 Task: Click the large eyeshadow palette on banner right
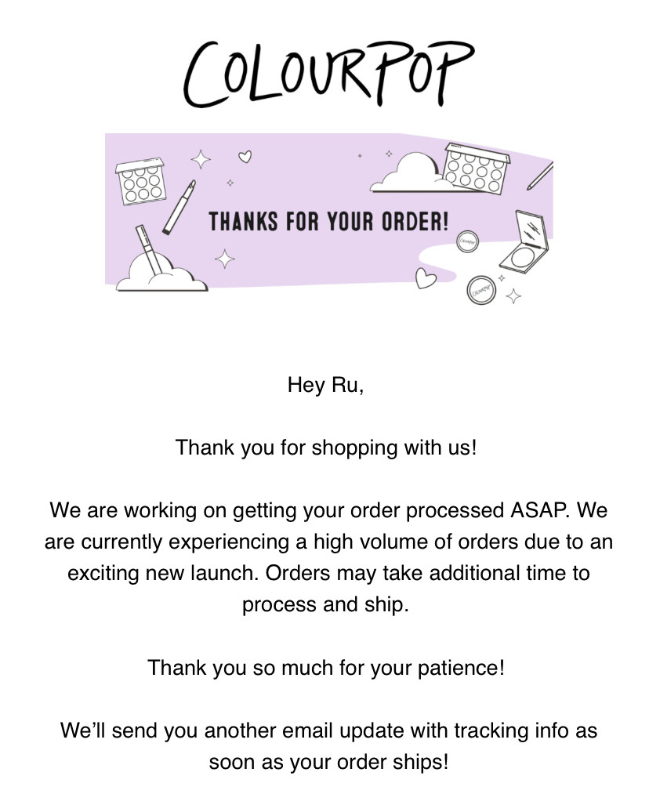pos(476,169)
